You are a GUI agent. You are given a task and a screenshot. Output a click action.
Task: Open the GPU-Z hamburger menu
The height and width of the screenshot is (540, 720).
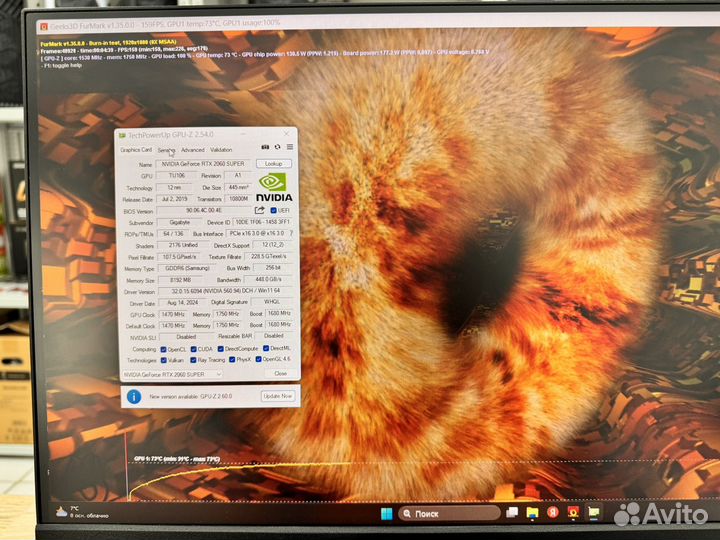pos(290,147)
